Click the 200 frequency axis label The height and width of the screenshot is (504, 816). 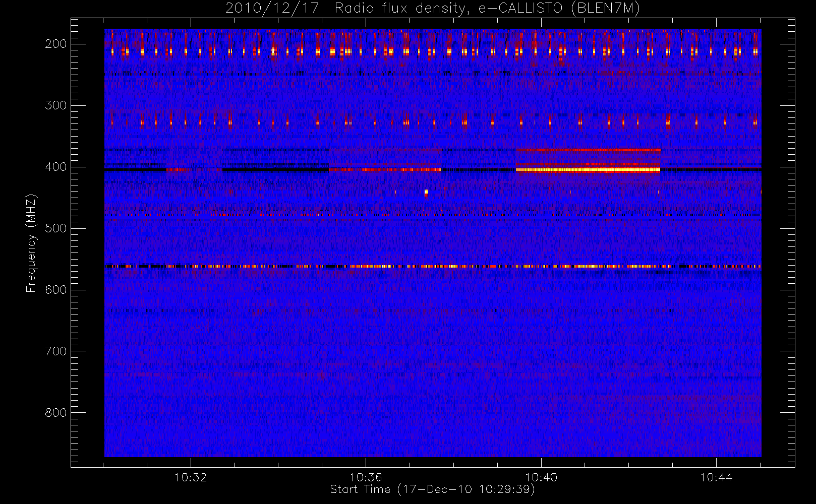click(55, 44)
